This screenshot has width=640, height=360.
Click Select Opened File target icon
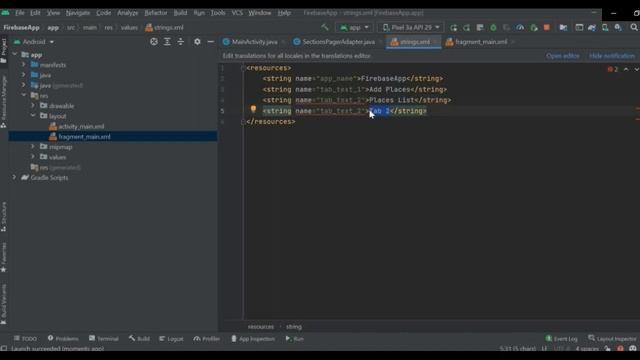(154, 42)
